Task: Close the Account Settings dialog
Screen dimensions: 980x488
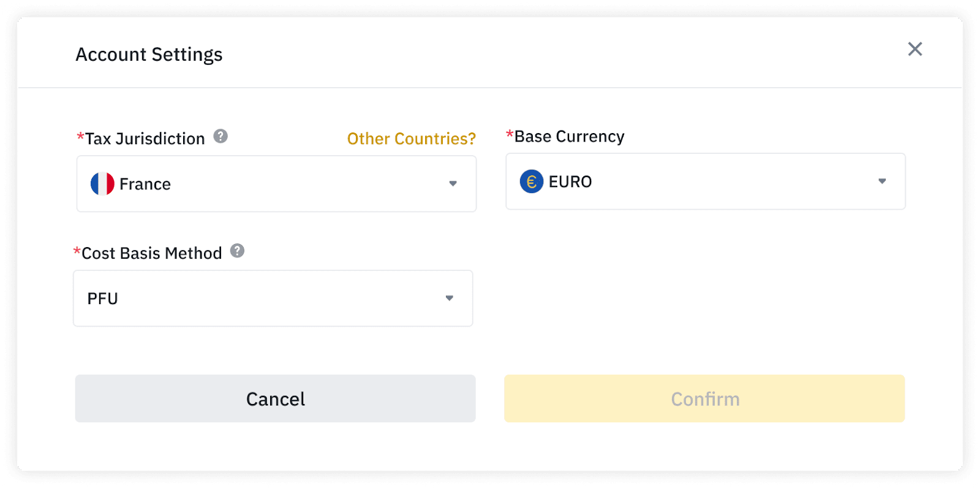Action: (x=915, y=49)
